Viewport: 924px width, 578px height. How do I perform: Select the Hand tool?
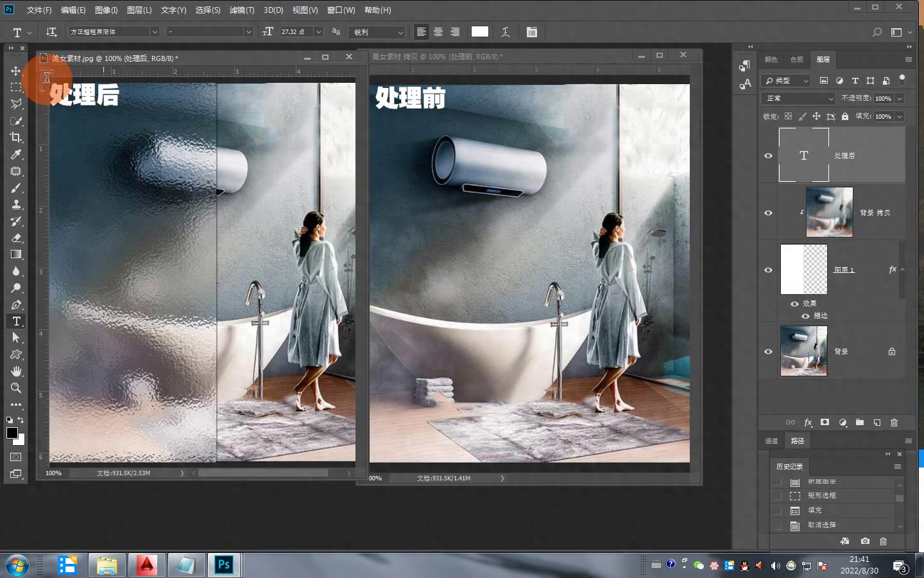click(x=16, y=371)
